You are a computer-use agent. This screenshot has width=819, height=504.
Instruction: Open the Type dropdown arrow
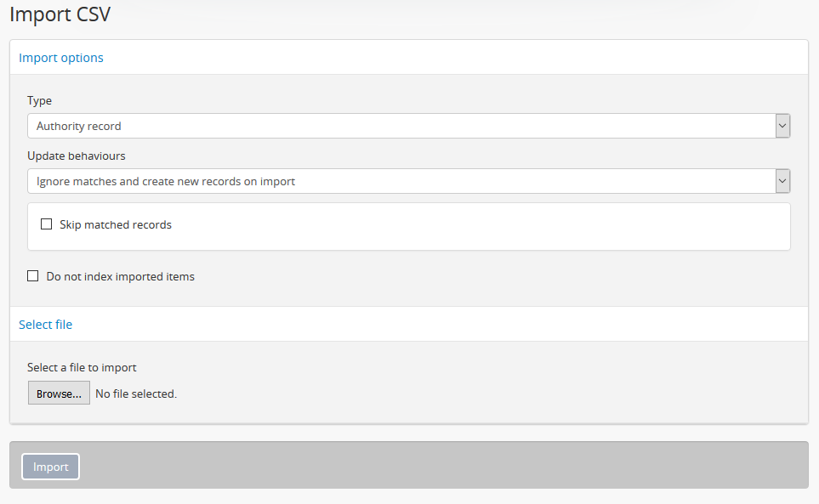coord(782,126)
